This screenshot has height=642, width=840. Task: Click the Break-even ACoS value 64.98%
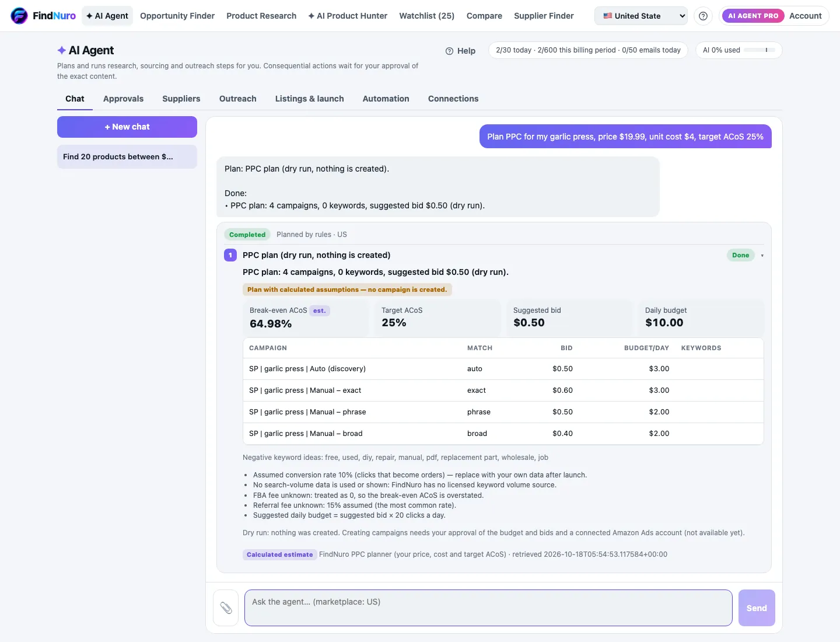click(271, 324)
